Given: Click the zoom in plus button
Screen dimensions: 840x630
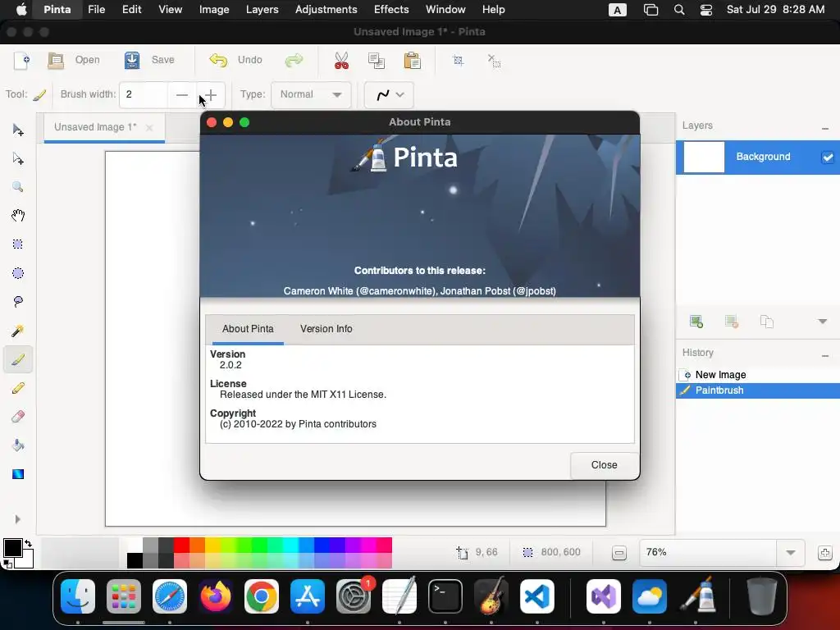Looking at the screenshot, I should (x=825, y=553).
